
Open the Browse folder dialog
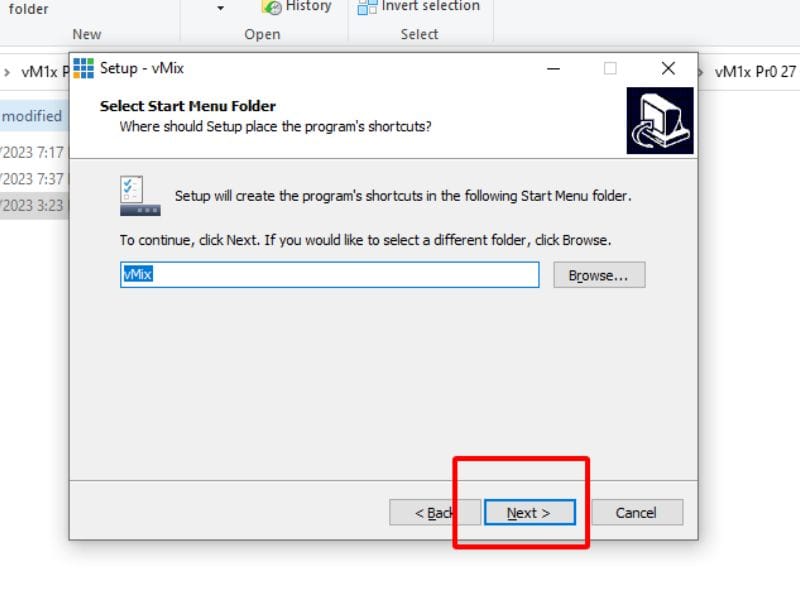tap(599, 275)
